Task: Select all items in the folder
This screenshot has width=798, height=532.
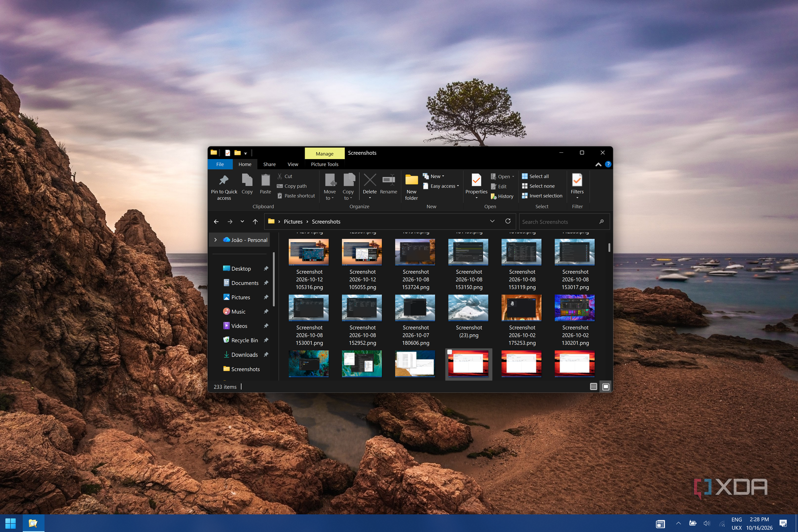Action: click(535, 177)
